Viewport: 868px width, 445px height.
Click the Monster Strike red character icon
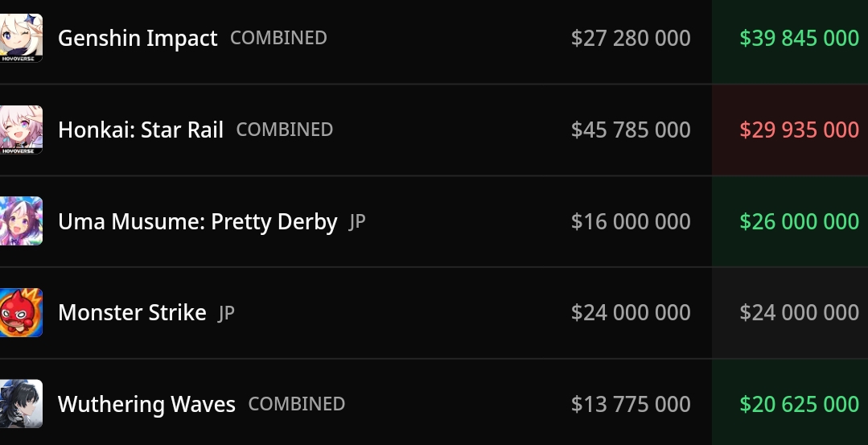(x=21, y=312)
